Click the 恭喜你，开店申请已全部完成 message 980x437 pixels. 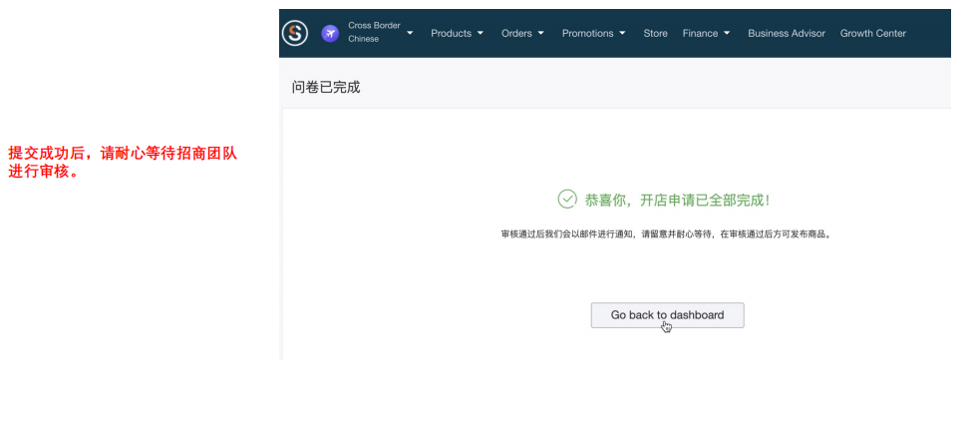coord(677,200)
